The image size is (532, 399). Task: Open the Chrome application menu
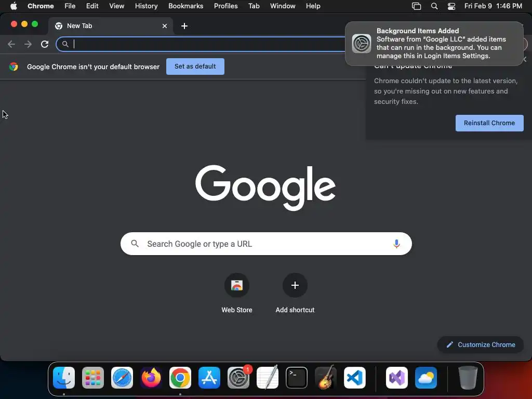[x=41, y=6]
